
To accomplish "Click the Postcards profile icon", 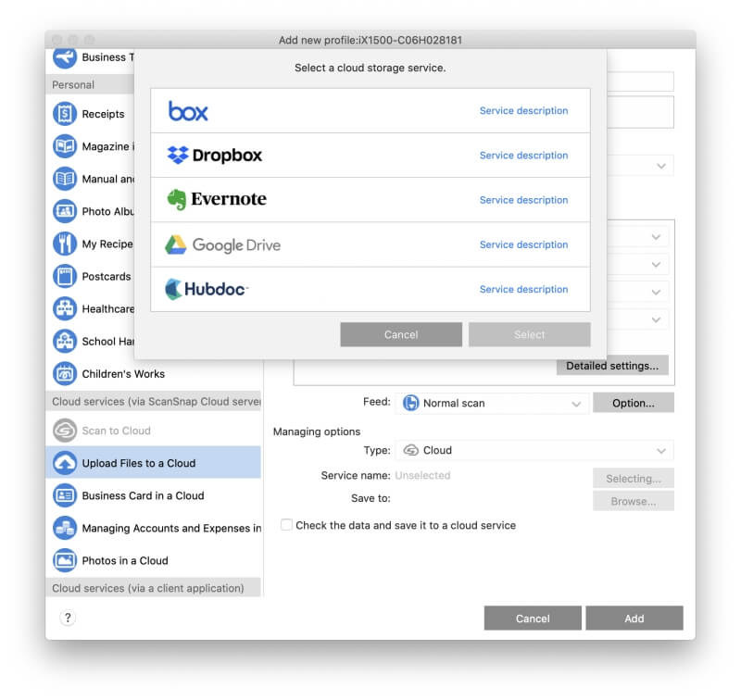I will pyautogui.click(x=65, y=276).
